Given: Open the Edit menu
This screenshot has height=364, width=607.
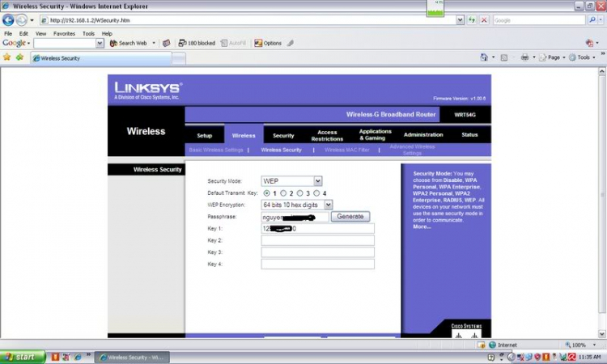Looking at the screenshot, I should pyautogui.click(x=23, y=34).
